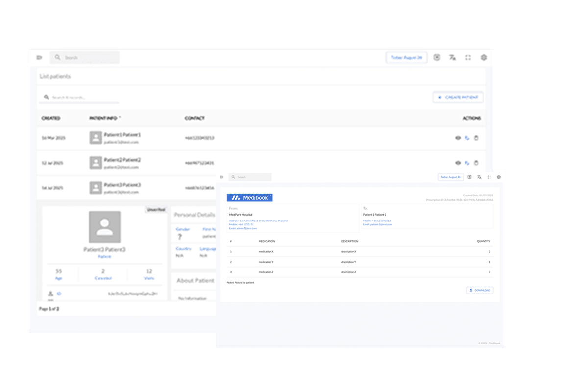Enter fullscreen from patients list header
The height and width of the screenshot is (392, 588).
(x=468, y=58)
